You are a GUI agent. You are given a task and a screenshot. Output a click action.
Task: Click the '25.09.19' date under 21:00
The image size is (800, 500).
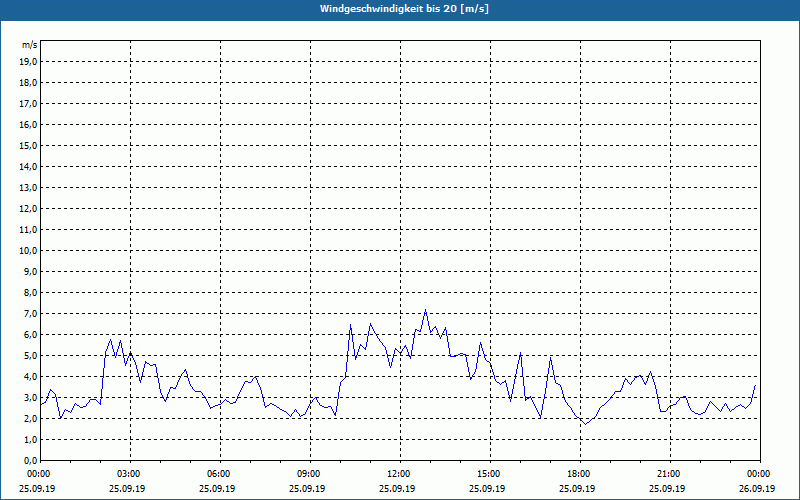(667, 488)
